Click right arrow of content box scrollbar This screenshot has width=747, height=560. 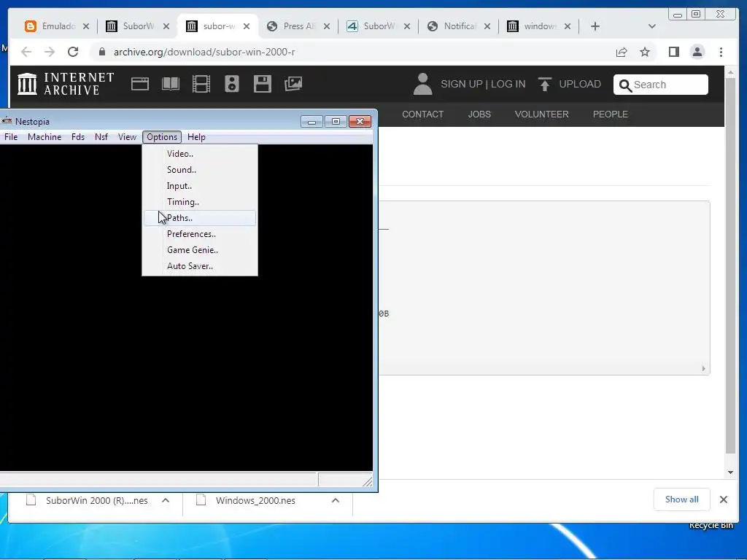pyautogui.click(x=704, y=368)
